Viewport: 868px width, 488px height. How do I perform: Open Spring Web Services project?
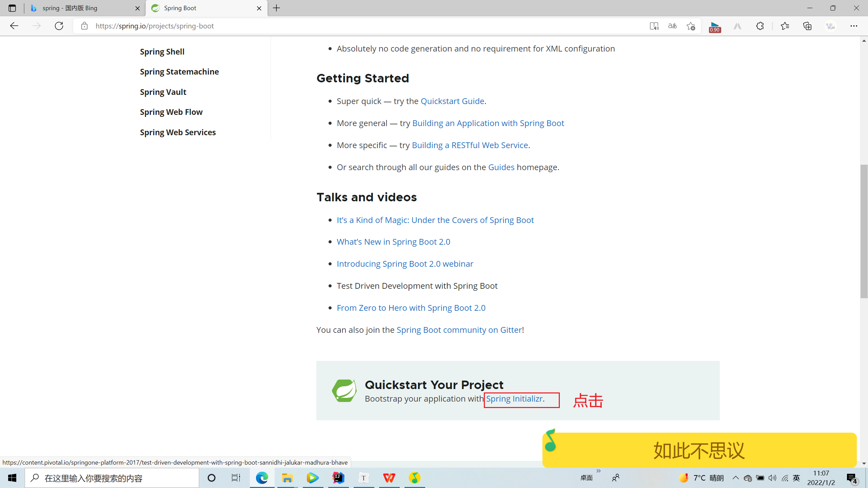[178, 132]
